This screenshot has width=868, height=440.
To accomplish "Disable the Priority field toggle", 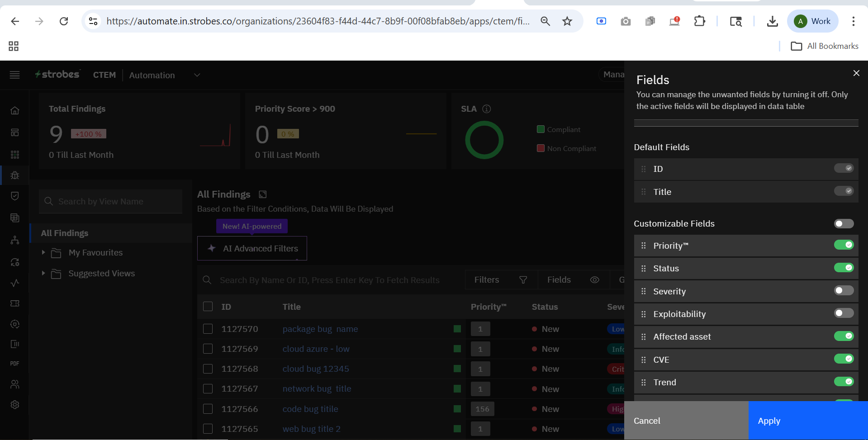I will [844, 245].
